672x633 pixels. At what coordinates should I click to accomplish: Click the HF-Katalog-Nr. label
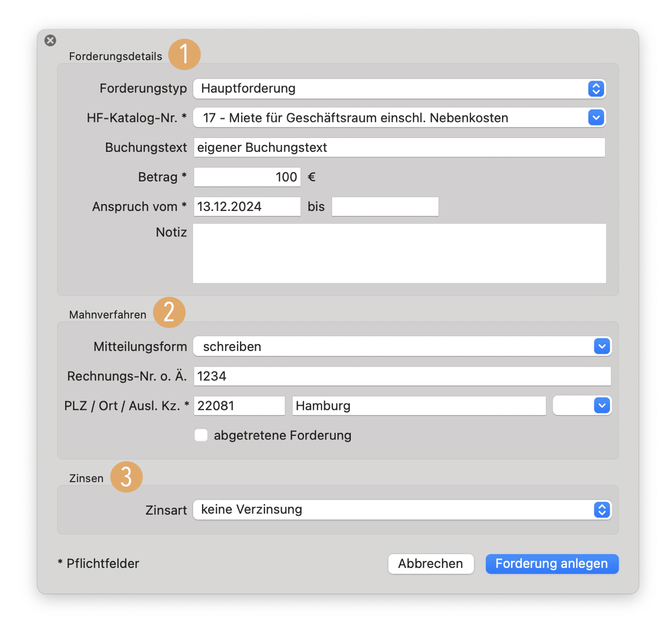(x=136, y=118)
